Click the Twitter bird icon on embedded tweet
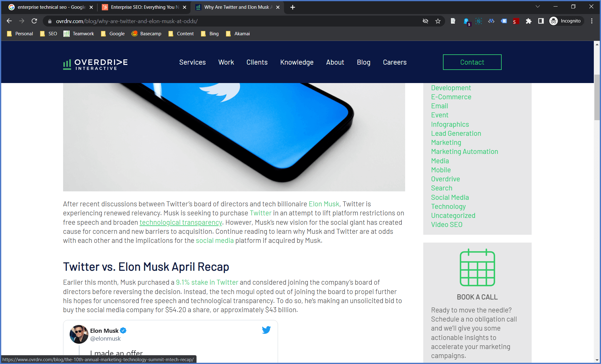 click(x=266, y=330)
